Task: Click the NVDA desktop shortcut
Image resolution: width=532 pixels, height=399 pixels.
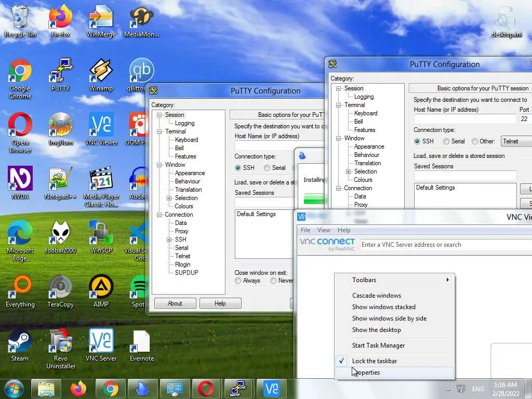Action: [x=20, y=183]
